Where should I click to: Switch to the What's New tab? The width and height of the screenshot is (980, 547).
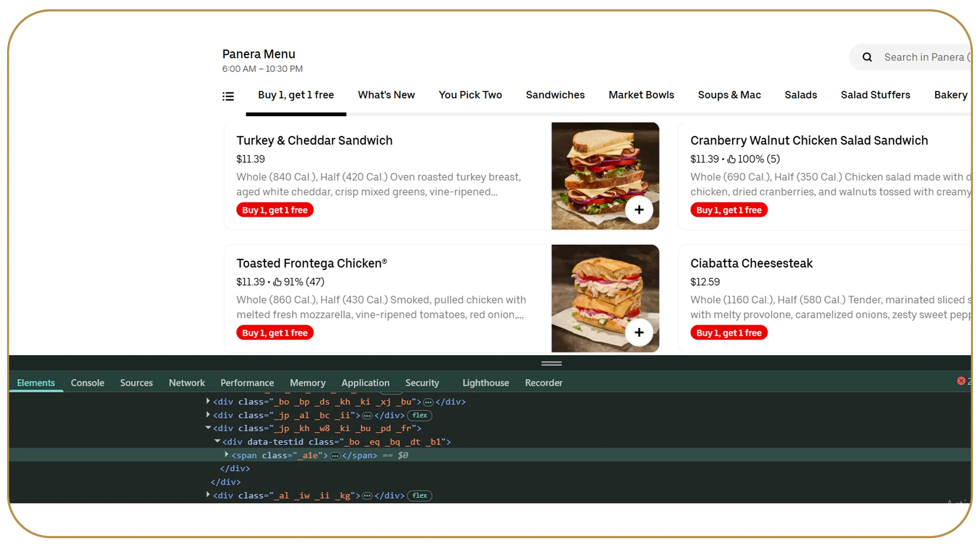click(x=386, y=95)
